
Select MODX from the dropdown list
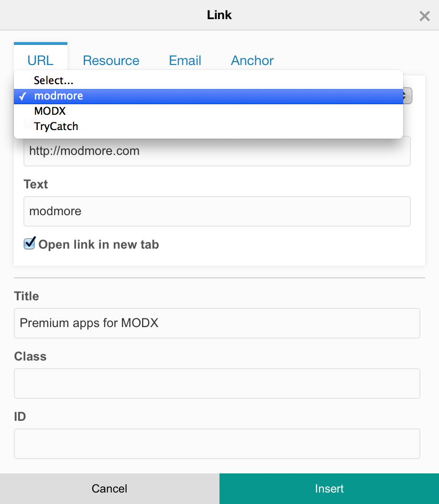[x=208, y=111]
